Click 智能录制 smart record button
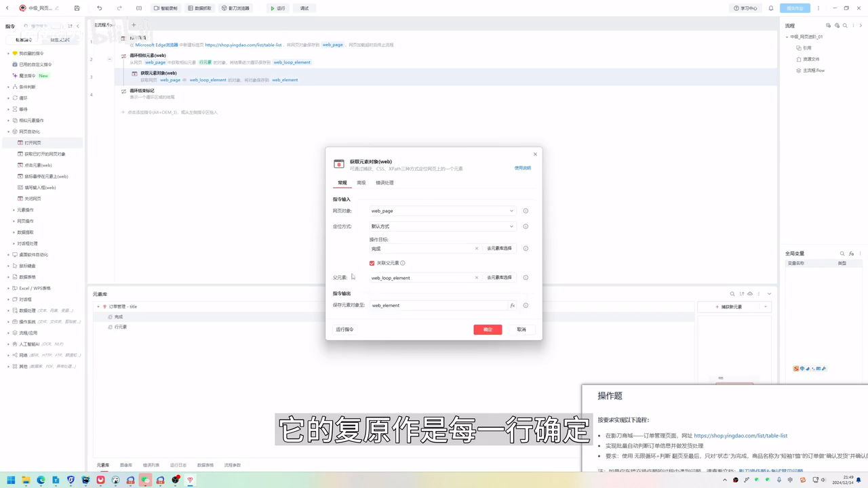868x488 pixels. coord(165,8)
